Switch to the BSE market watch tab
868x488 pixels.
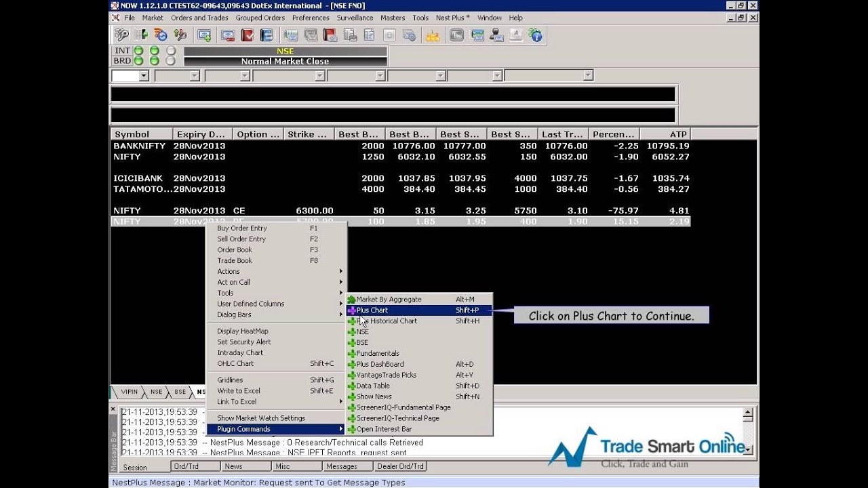tap(180, 392)
